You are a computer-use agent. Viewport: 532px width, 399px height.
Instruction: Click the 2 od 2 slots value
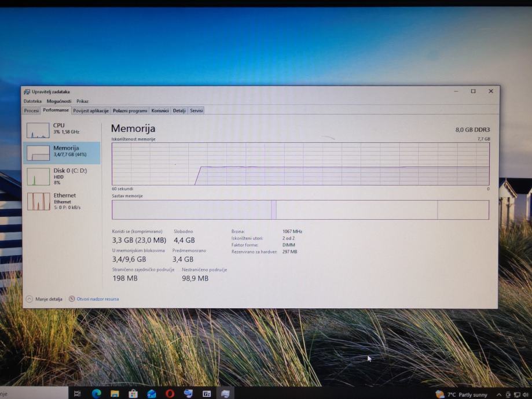(288, 238)
